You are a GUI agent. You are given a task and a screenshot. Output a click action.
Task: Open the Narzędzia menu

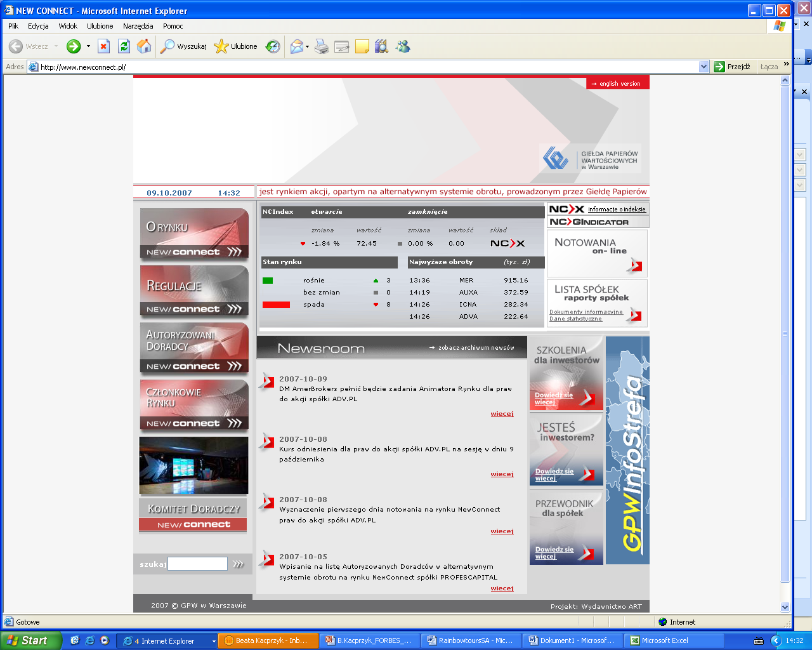[x=138, y=26]
